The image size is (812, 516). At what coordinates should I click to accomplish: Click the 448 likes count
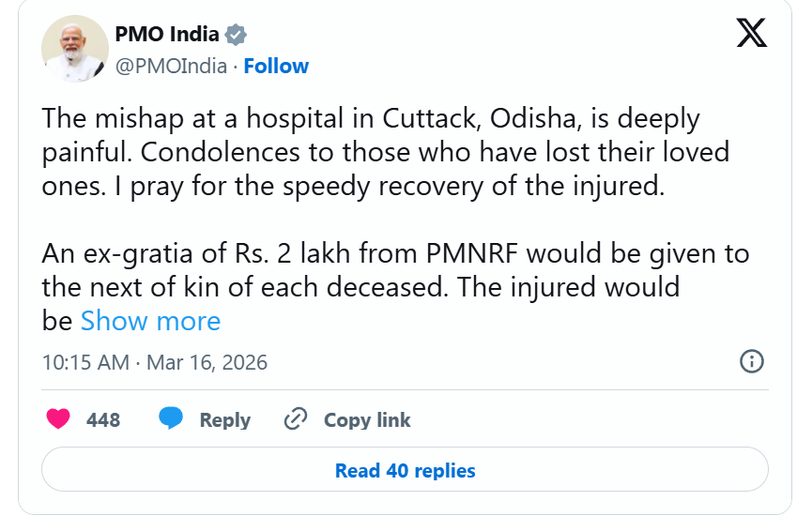point(103,420)
